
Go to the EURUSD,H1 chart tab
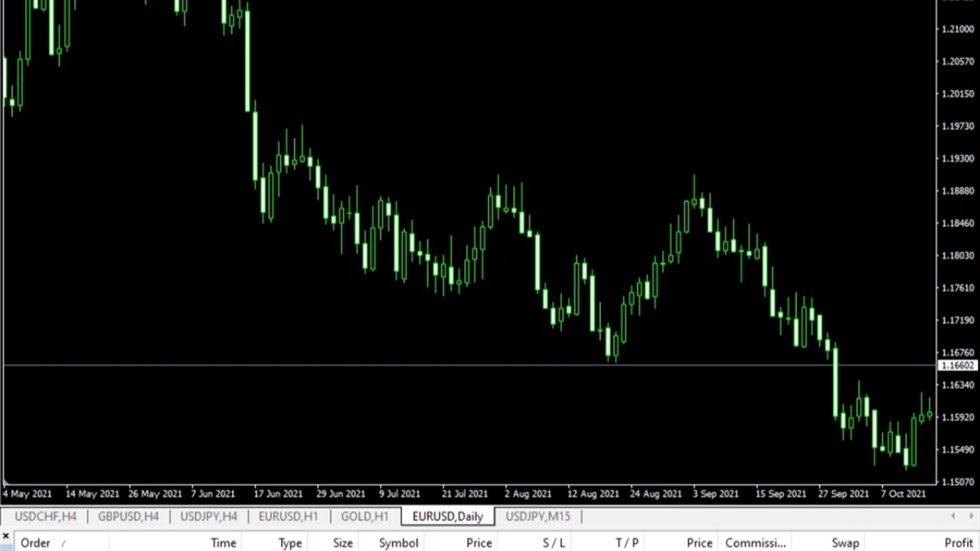pyautogui.click(x=288, y=517)
